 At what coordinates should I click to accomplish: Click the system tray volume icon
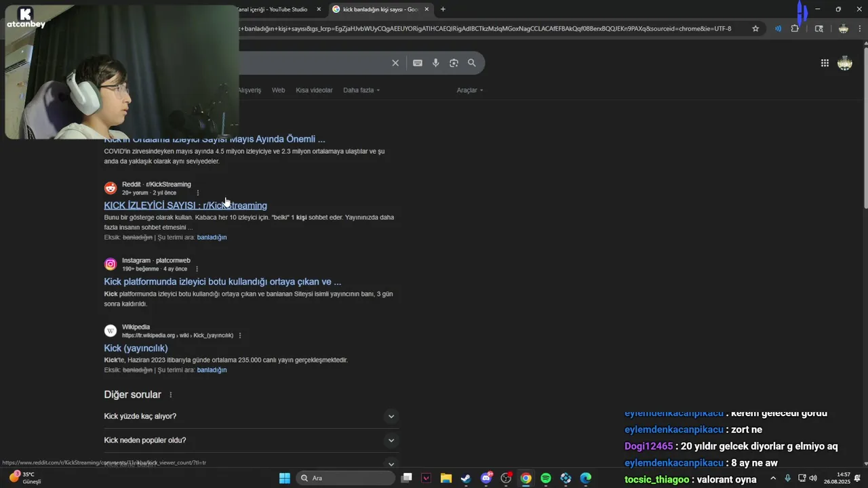pos(813,478)
